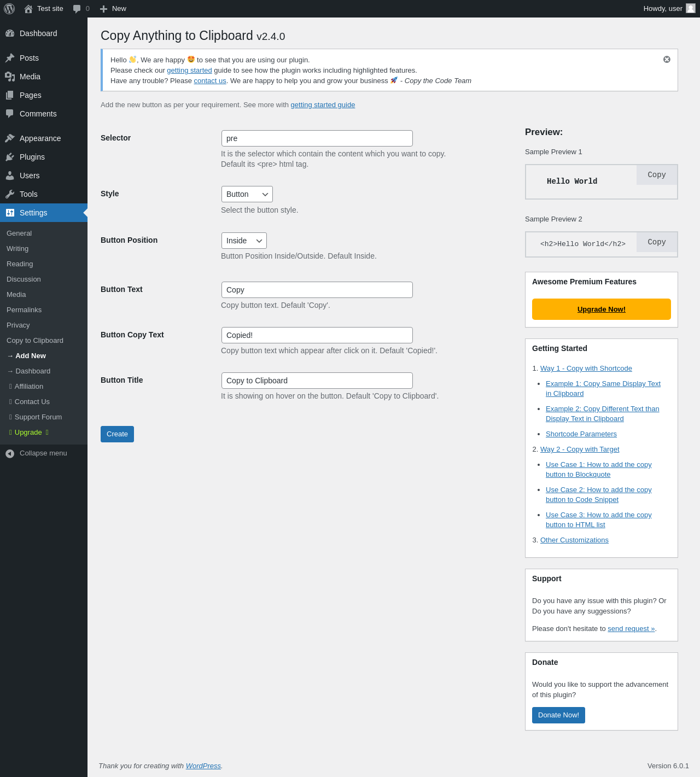Click the Dashboard gauge icon in sidebar

pyautogui.click(x=10, y=33)
